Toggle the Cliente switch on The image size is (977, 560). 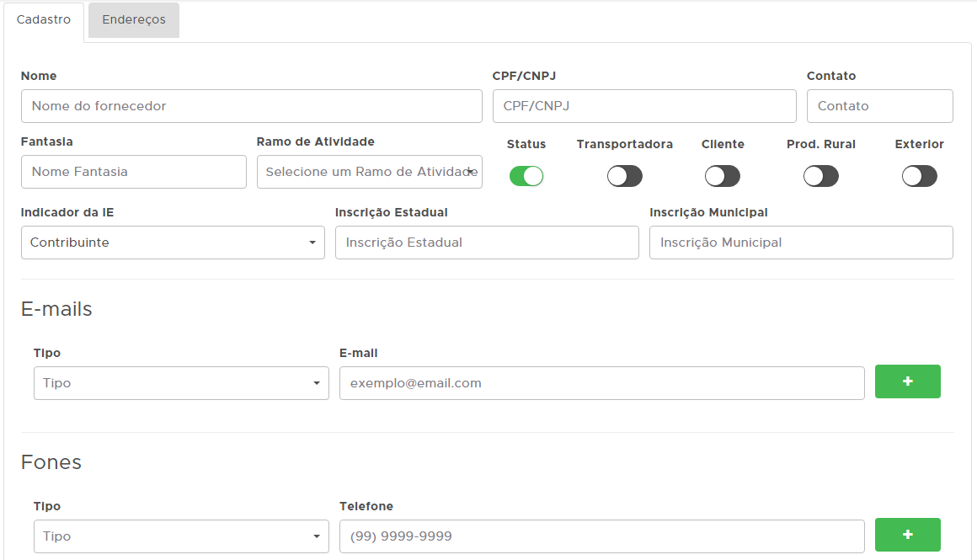(722, 176)
